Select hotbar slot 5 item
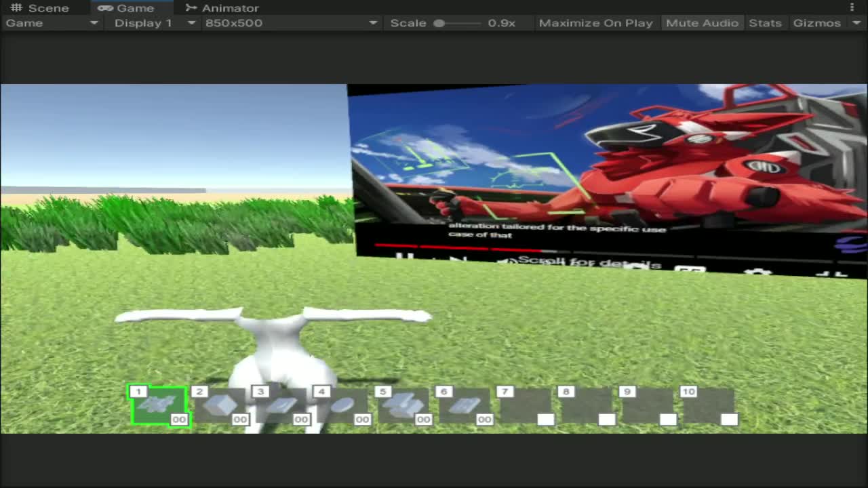 tap(403, 406)
